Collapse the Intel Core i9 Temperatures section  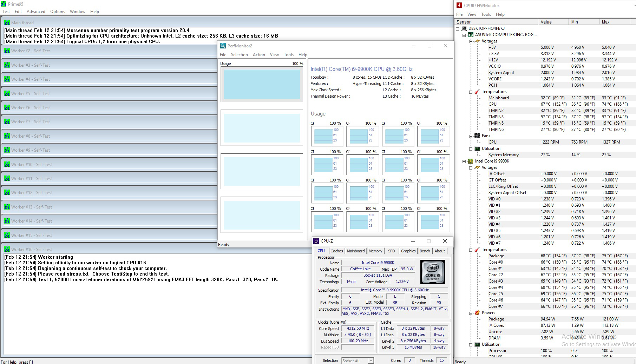(x=471, y=250)
